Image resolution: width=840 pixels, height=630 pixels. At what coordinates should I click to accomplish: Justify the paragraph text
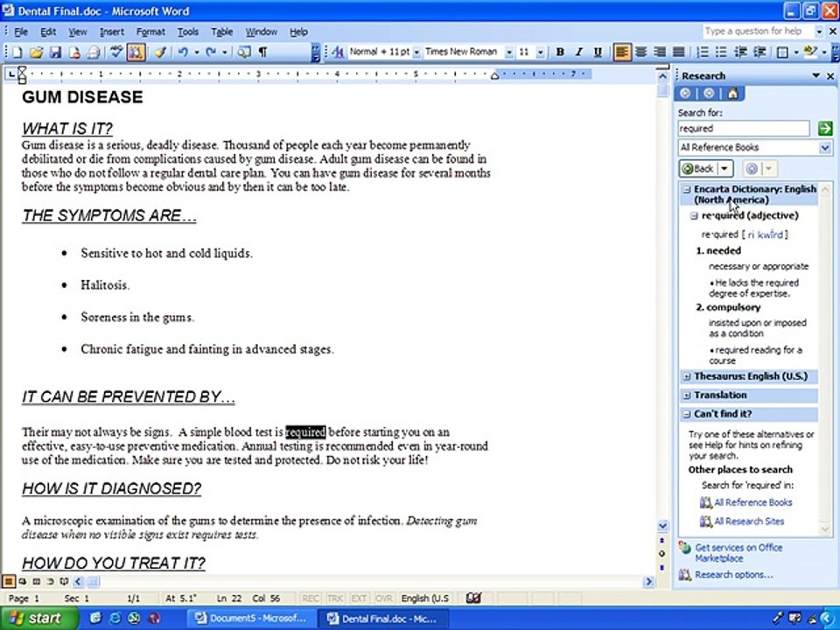click(679, 52)
